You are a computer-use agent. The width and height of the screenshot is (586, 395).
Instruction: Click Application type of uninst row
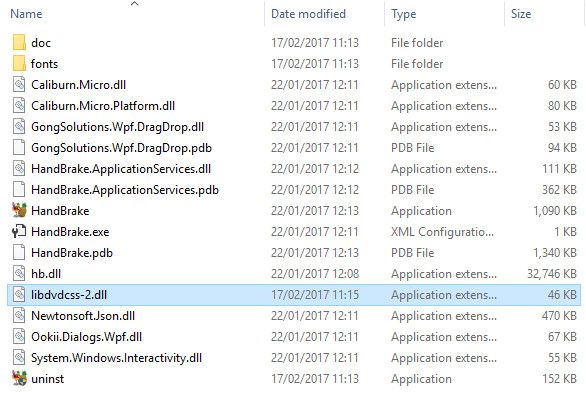click(x=422, y=379)
